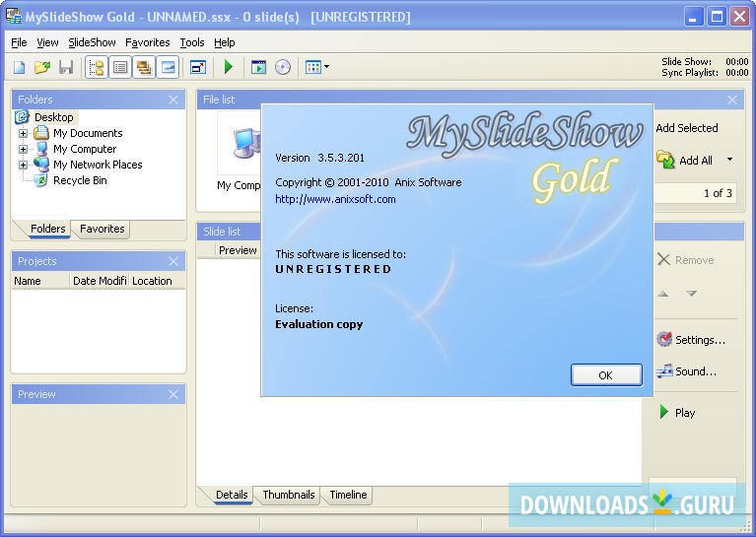This screenshot has width=756, height=537.
Task: Click the Desktop icon in the tree
Action: click(x=23, y=116)
